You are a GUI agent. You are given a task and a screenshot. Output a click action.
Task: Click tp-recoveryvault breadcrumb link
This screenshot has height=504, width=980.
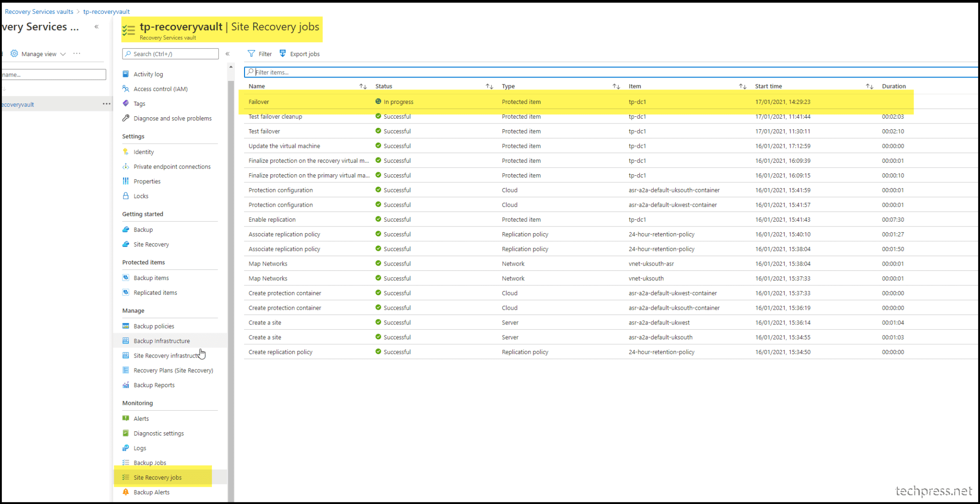pos(106,11)
